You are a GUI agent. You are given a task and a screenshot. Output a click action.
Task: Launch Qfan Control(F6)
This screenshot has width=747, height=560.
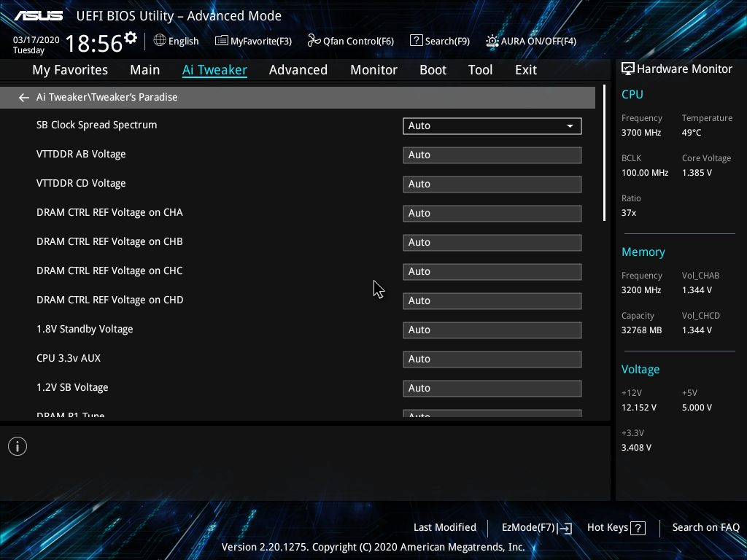(x=351, y=41)
